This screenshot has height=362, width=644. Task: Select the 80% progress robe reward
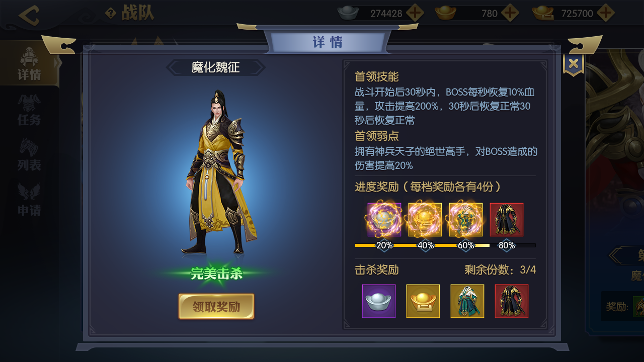pyautogui.click(x=507, y=220)
